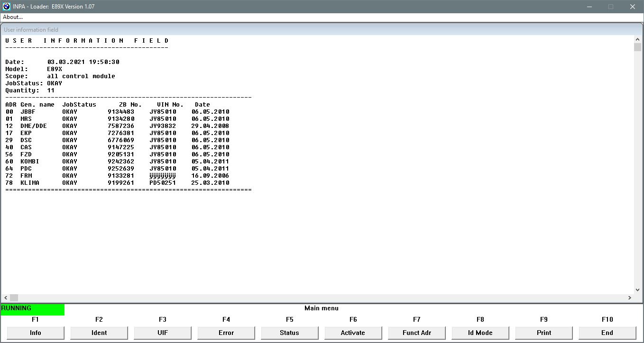Open UIF with the F3 button
This screenshot has width=644, height=343.
163,333
